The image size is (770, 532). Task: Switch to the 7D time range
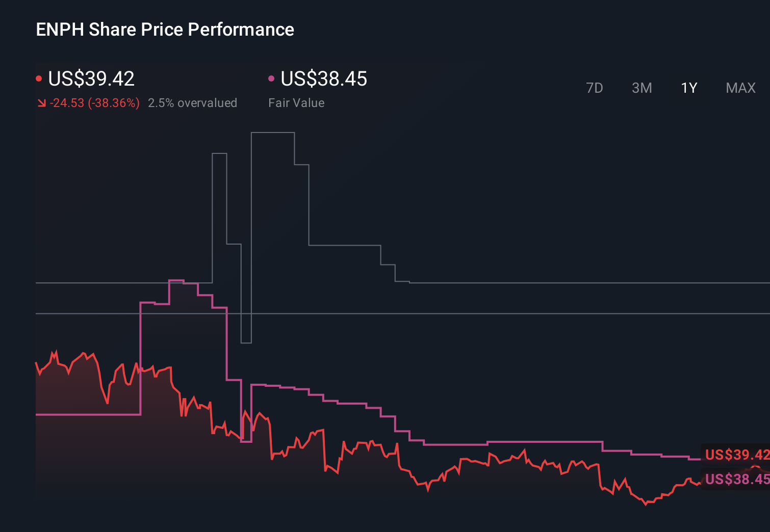(595, 88)
